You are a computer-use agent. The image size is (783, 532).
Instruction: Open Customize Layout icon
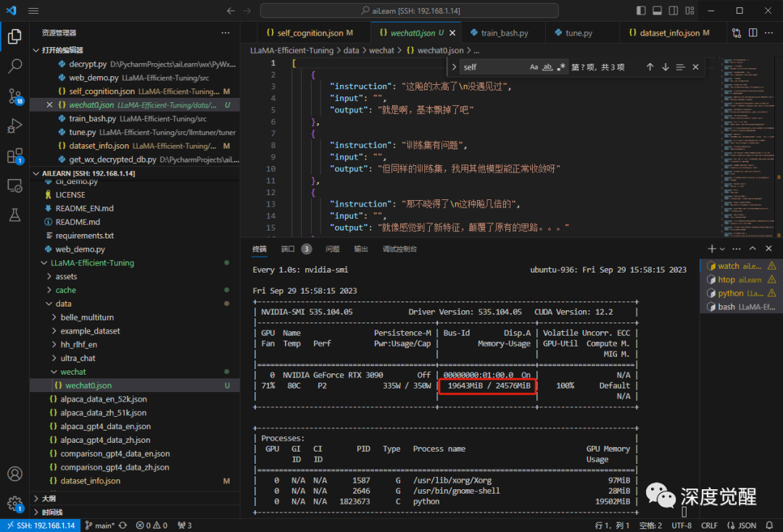689,10
